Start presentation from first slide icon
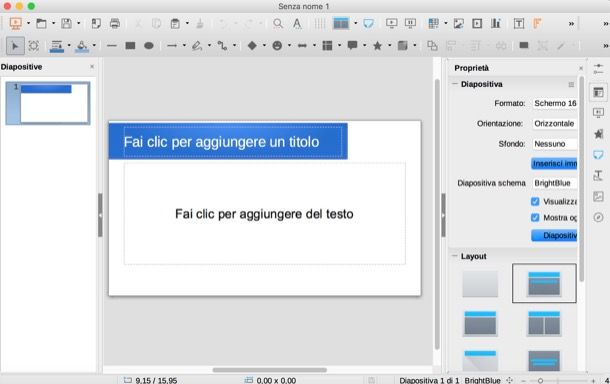 [x=391, y=24]
